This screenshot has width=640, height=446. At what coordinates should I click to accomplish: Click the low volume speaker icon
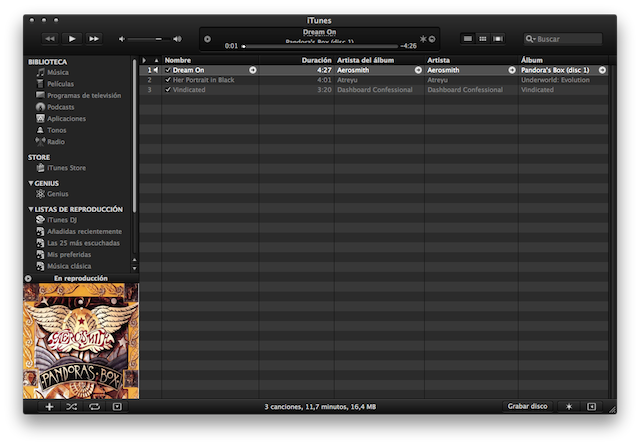click(x=122, y=39)
